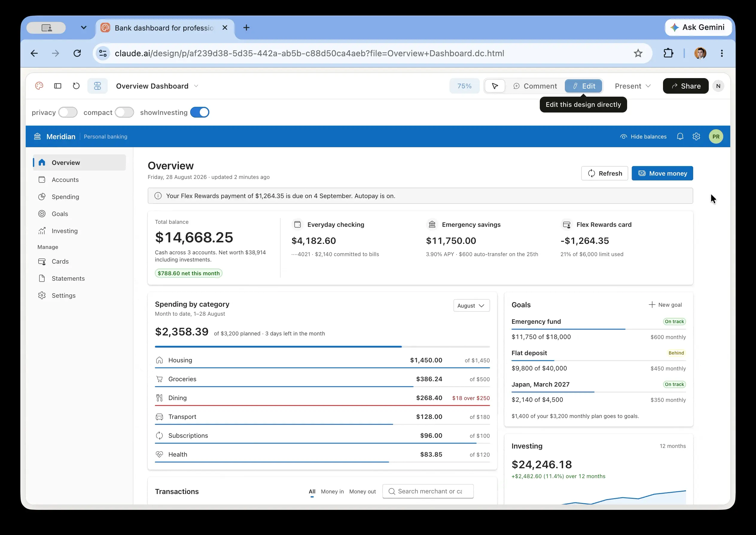Screen dimensions: 756x535
Task: Click the Ask Gemini button
Action: coord(698,27)
